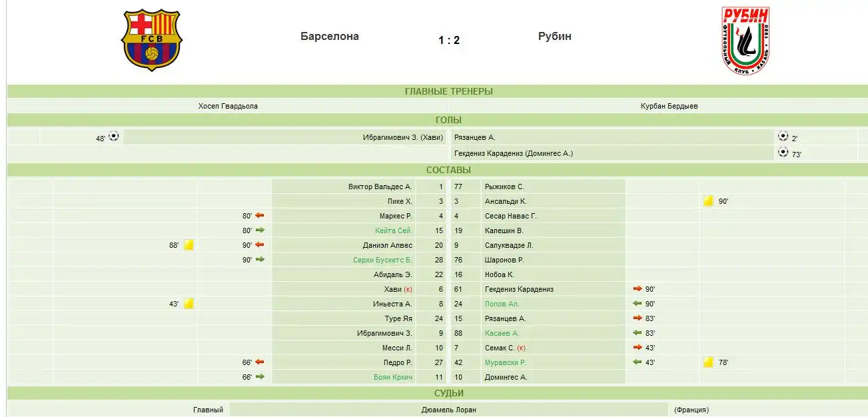Image resolution: width=868 pixels, height=417 pixels.
Task: Click Márquez substitution-off red arrow at 80'
Action: point(260,216)
